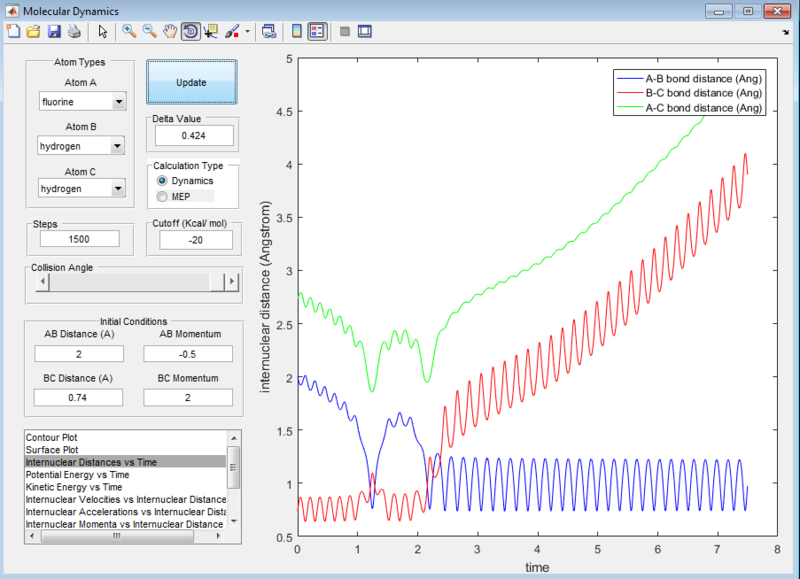Image resolution: width=800 pixels, height=579 pixels.
Task: Click the AB Momentum input field
Action: 188,354
